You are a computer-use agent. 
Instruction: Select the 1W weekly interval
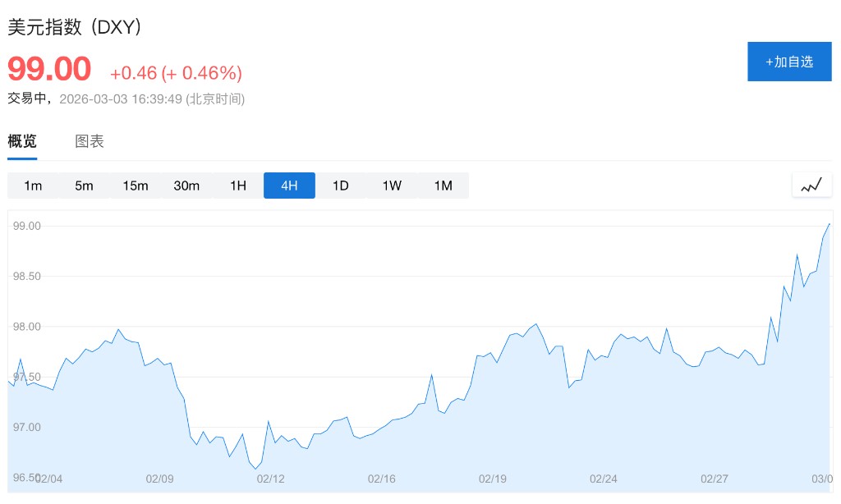click(x=392, y=186)
